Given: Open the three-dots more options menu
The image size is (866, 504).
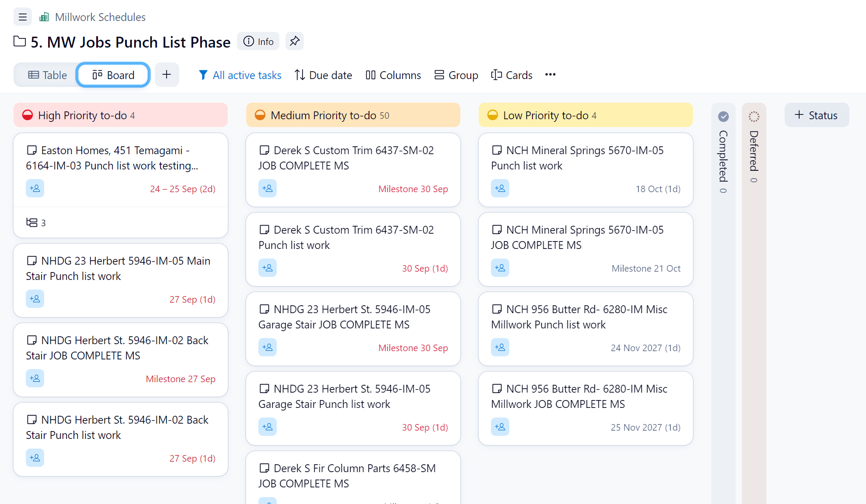Looking at the screenshot, I should point(550,75).
